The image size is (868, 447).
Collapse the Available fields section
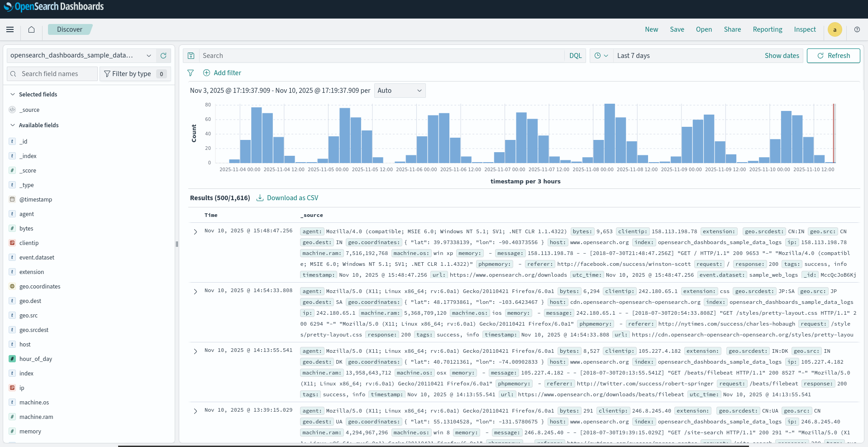[x=13, y=125]
